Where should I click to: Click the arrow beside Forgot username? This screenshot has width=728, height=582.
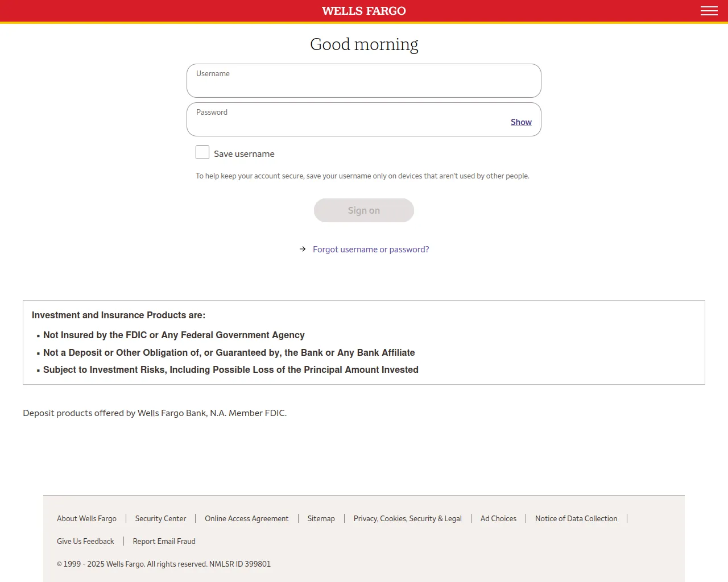303,249
